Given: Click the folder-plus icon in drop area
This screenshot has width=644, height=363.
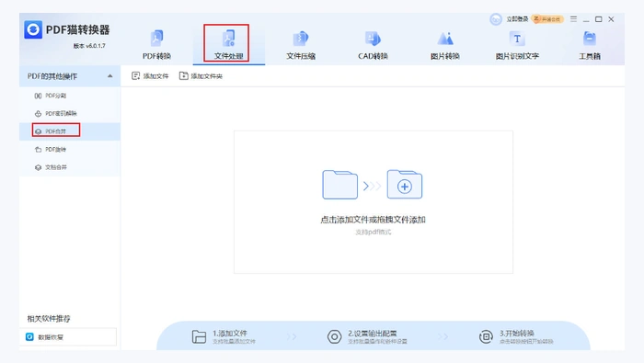Looking at the screenshot, I should (x=405, y=185).
